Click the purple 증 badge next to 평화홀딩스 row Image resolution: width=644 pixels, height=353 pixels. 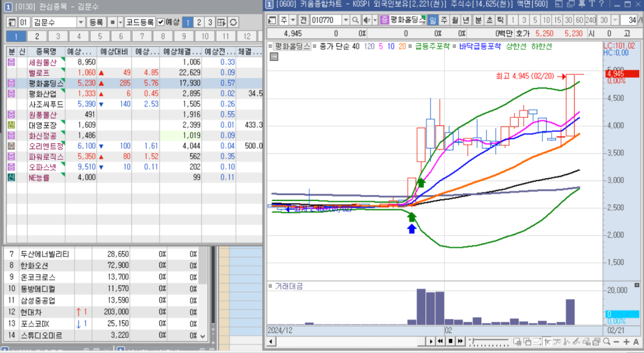(x=11, y=83)
